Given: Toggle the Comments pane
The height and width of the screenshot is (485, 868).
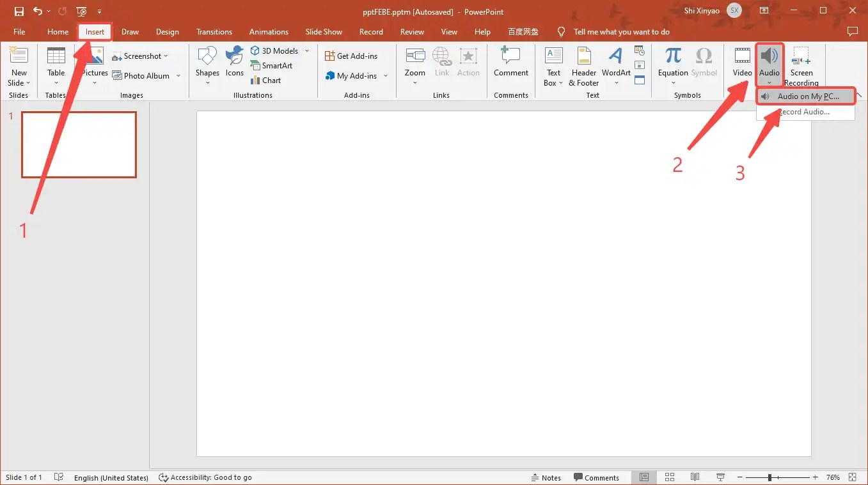Looking at the screenshot, I should pos(596,477).
